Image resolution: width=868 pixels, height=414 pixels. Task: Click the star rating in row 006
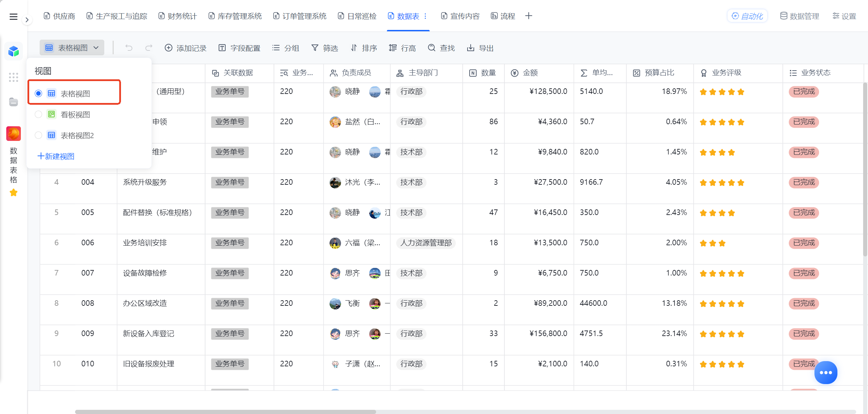[713, 243]
